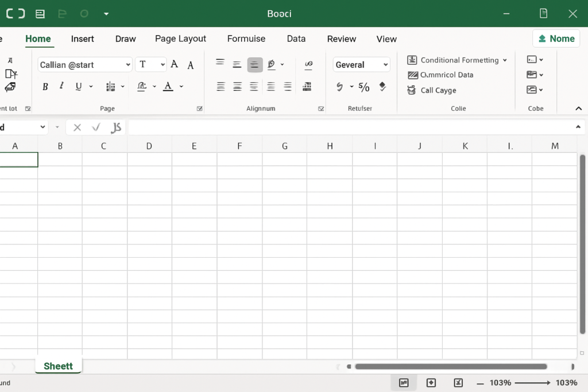The image size is (588, 392).
Task: Open the Formuise tab
Action: (246, 38)
